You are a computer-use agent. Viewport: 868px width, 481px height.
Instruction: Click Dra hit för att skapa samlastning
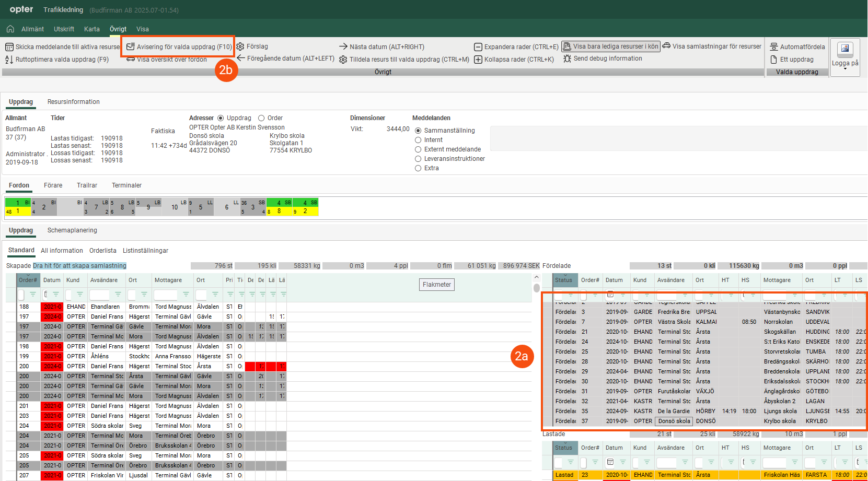click(79, 266)
